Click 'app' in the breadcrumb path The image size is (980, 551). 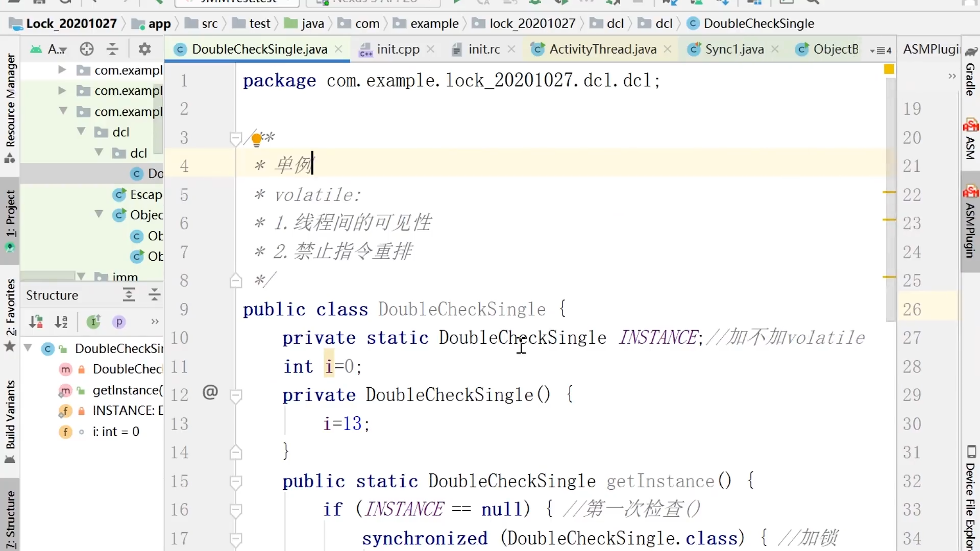click(x=159, y=23)
